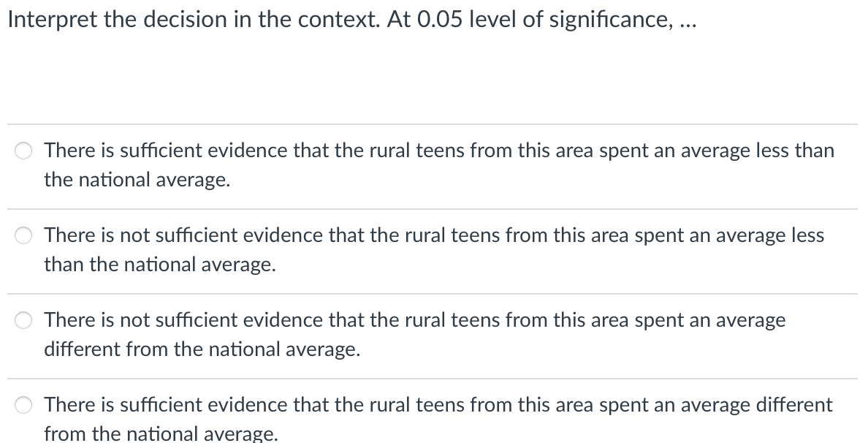Choose 'not sufficient evidence... different from' option
The height and width of the screenshot is (443, 868).
pos(23,320)
